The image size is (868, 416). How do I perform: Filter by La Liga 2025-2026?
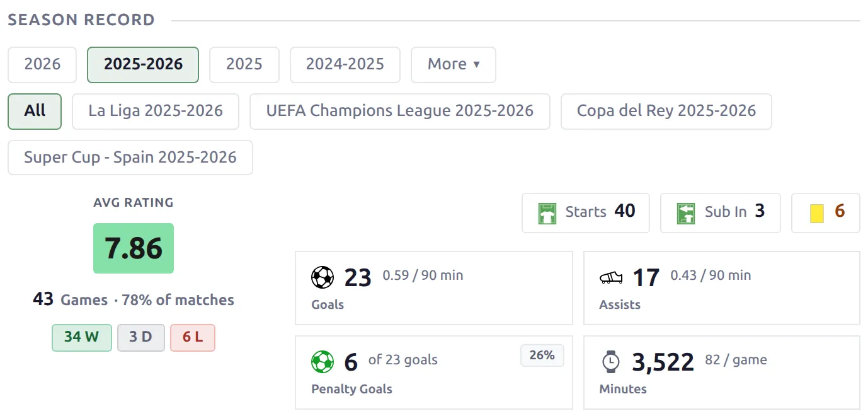click(x=156, y=112)
